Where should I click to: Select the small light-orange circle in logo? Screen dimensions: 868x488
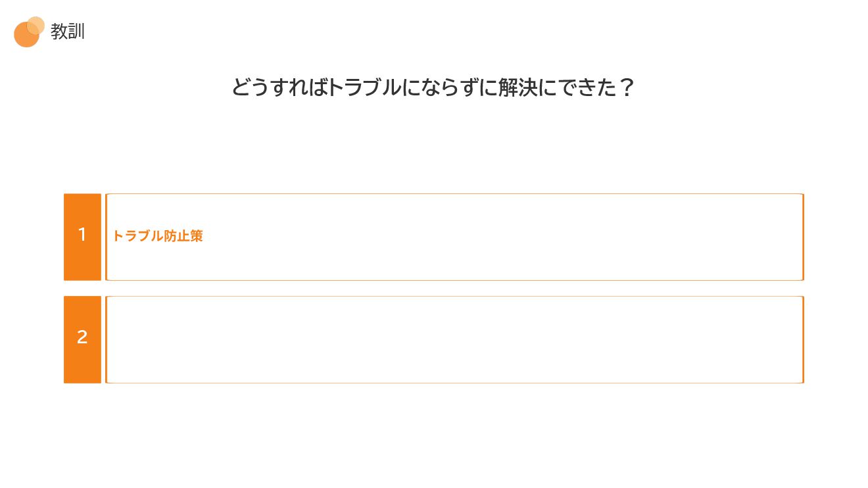coord(36,25)
